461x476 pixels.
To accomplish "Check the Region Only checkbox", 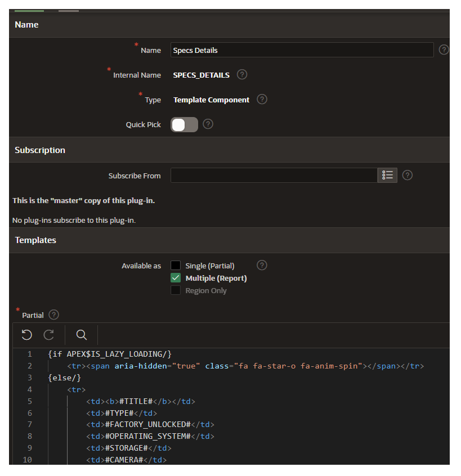I will [x=176, y=290].
